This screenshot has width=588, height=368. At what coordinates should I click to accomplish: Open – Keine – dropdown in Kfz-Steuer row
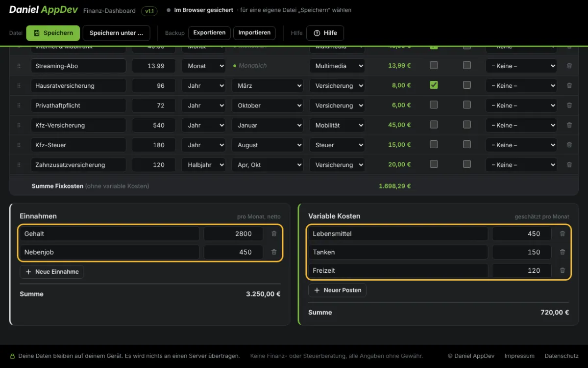[x=521, y=145]
